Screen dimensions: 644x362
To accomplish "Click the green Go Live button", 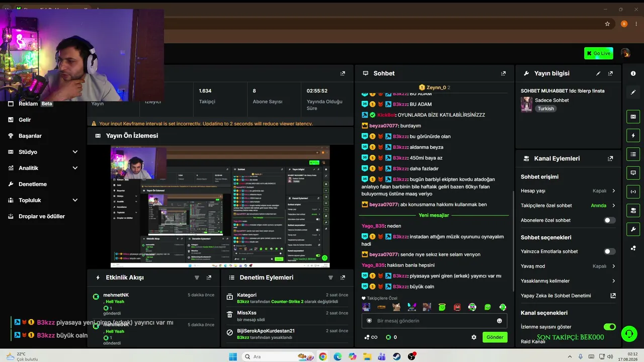I will pyautogui.click(x=599, y=53).
